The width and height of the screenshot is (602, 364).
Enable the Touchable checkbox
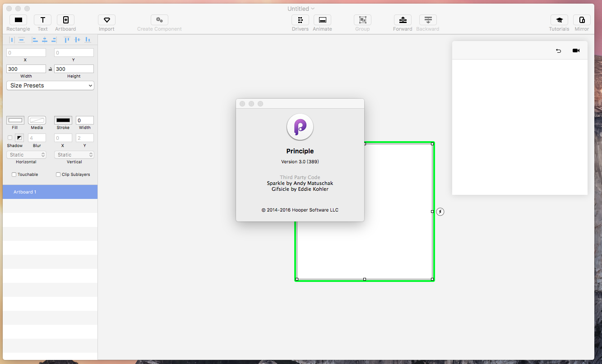tap(14, 175)
